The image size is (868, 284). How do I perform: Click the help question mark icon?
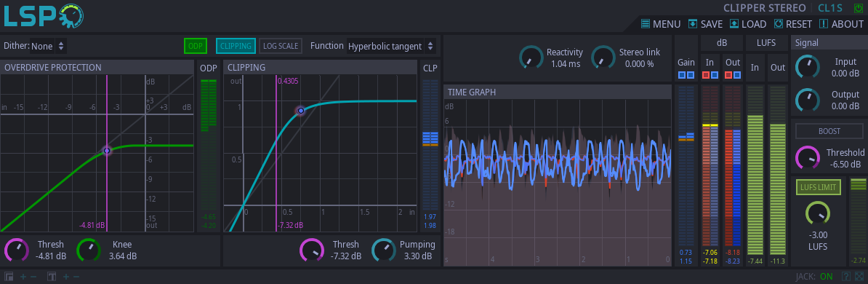pos(846,276)
